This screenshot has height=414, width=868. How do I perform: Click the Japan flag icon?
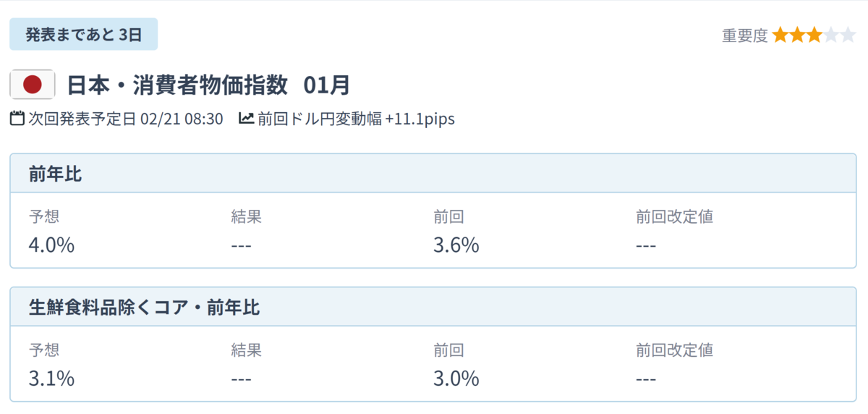(32, 85)
